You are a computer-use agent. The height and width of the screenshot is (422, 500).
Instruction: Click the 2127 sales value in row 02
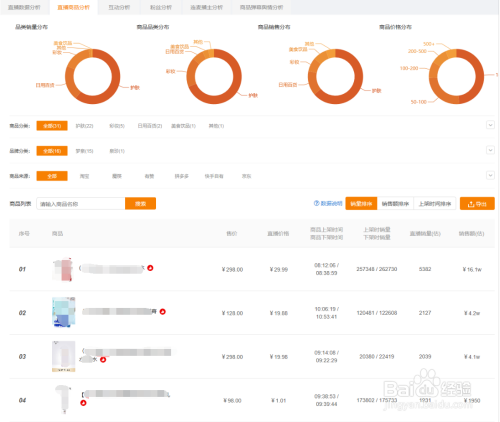pyautogui.click(x=425, y=313)
